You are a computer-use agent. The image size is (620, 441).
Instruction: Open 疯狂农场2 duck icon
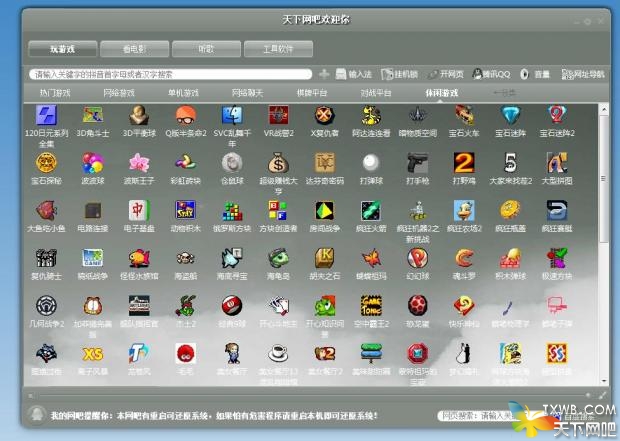[x=464, y=210]
